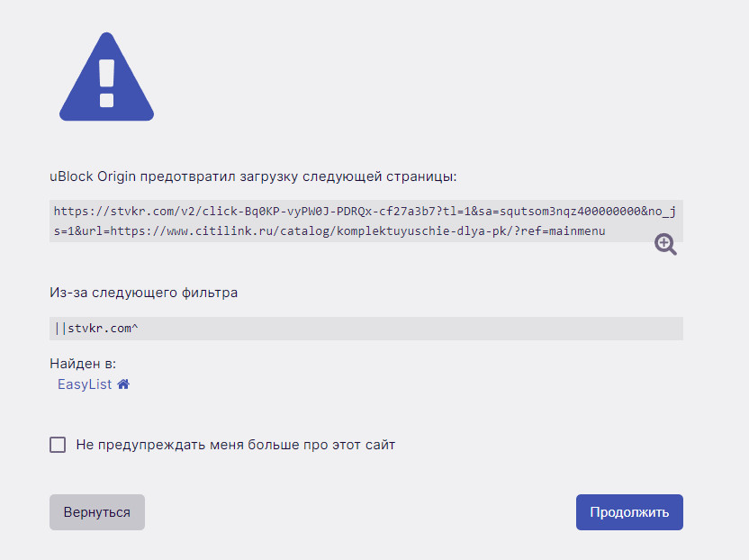Click the "Из-за следующего фильтра" label
The width and height of the screenshot is (749, 560).
(144, 292)
